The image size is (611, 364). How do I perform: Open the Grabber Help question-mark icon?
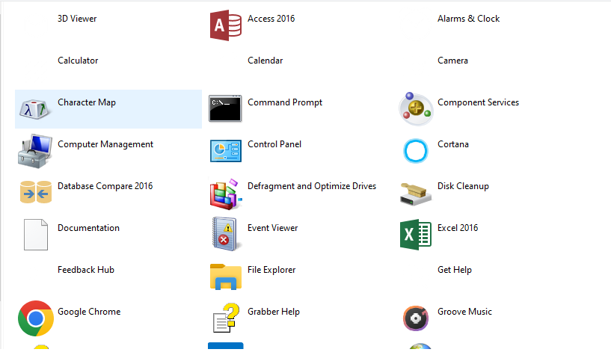pyautogui.click(x=226, y=318)
